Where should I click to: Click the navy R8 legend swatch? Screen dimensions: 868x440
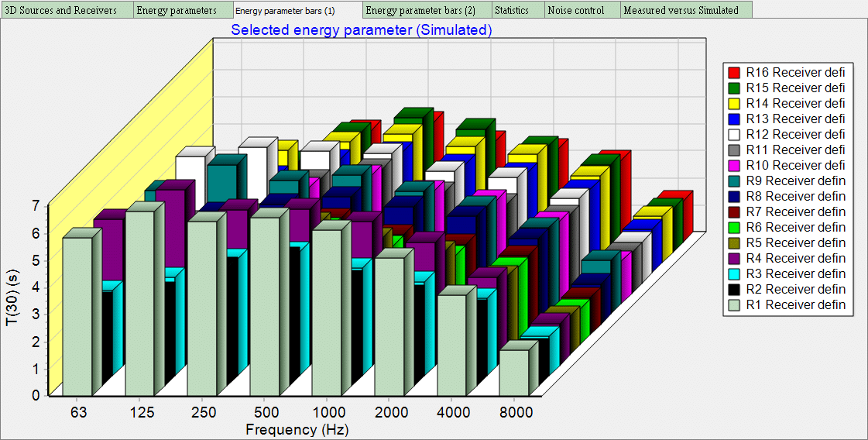click(x=734, y=196)
